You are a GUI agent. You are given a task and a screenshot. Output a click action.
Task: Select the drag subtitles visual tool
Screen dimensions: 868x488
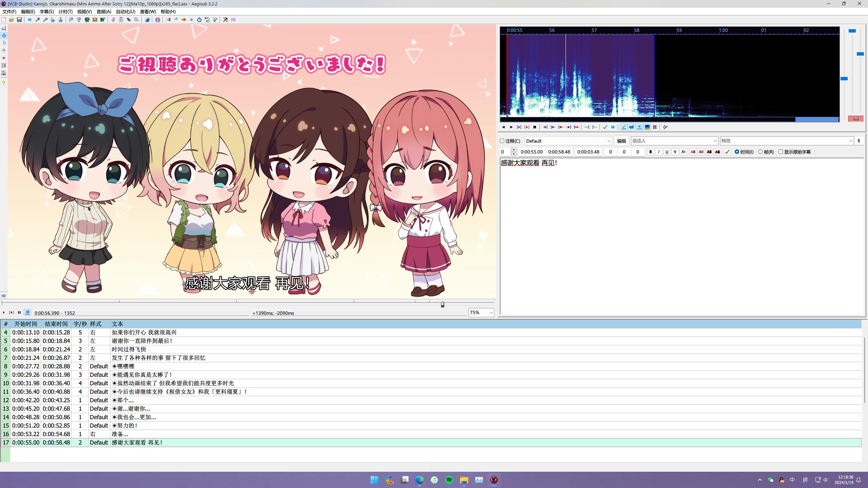[4, 36]
